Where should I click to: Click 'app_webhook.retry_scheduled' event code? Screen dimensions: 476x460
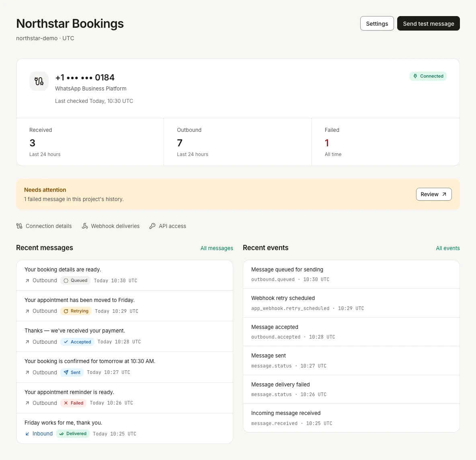[290, 308]
